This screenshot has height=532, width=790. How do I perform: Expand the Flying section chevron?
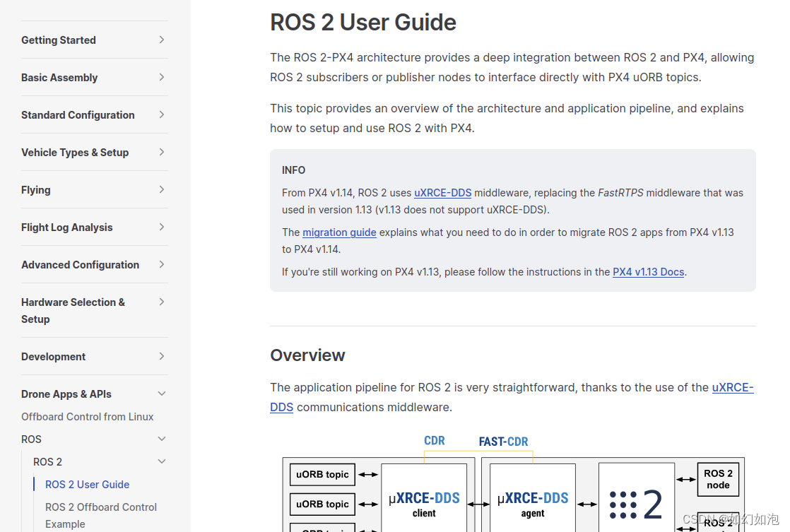click(162, 189)
